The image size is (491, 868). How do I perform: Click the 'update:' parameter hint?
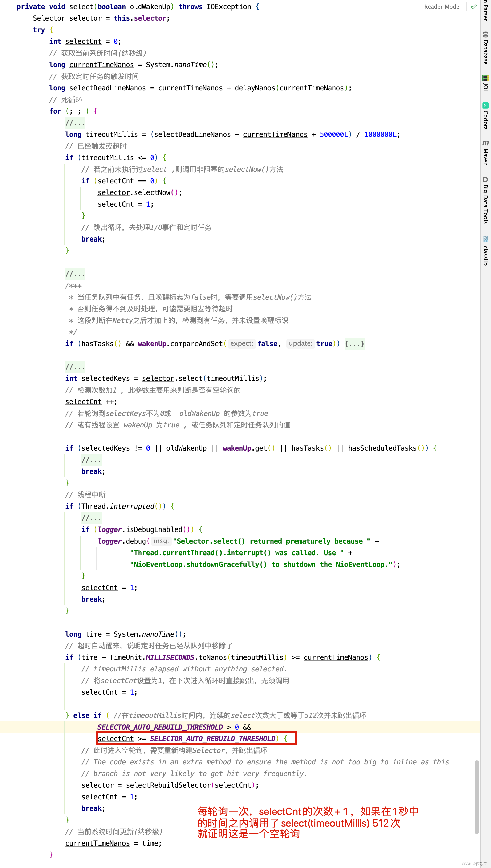[301, 344]
